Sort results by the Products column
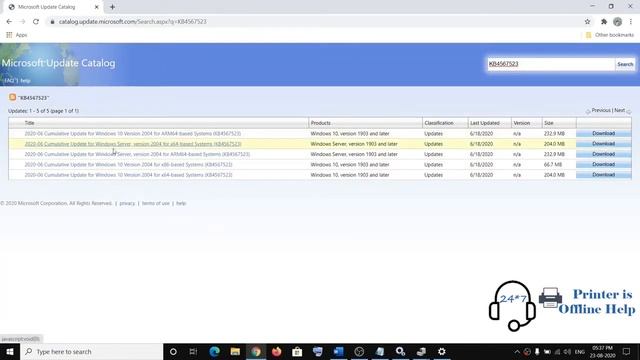 tap(321, 123)
